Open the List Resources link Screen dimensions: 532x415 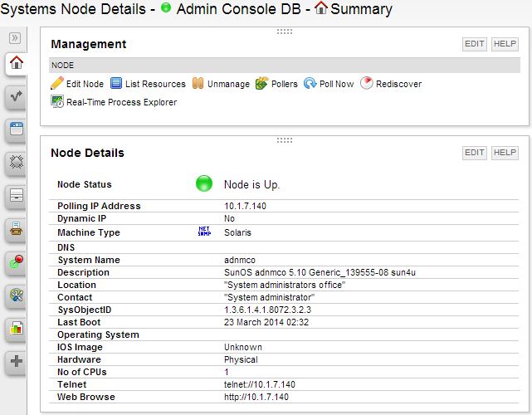point(155,84)
